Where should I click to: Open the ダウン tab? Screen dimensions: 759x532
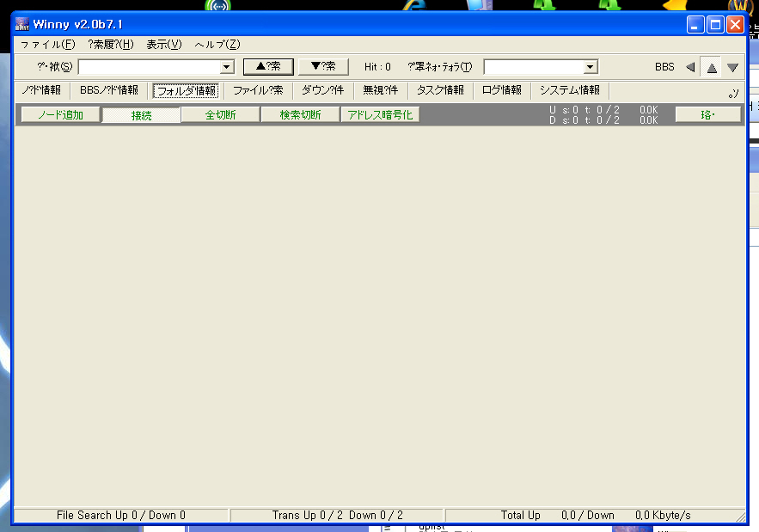[x=322, y=90]
